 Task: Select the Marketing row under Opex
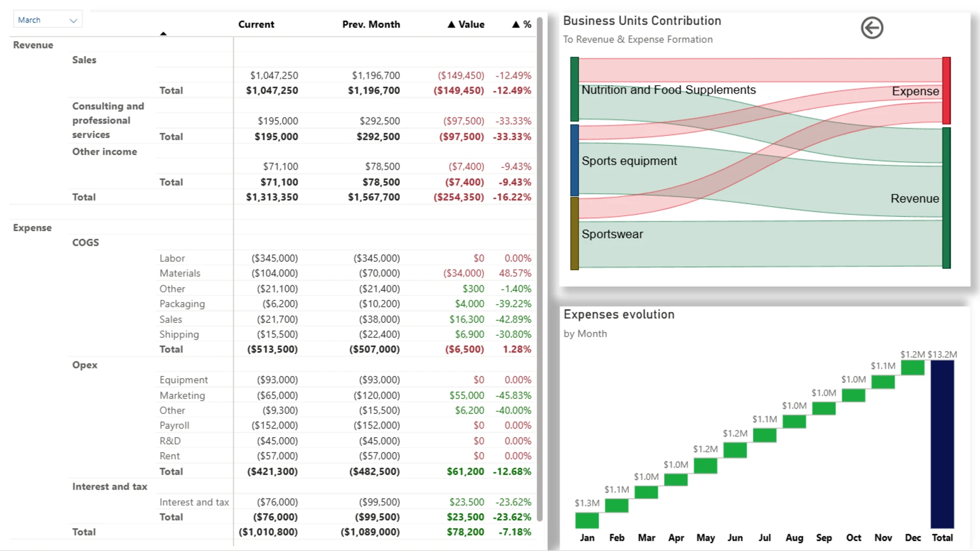[x=345, y=395]
